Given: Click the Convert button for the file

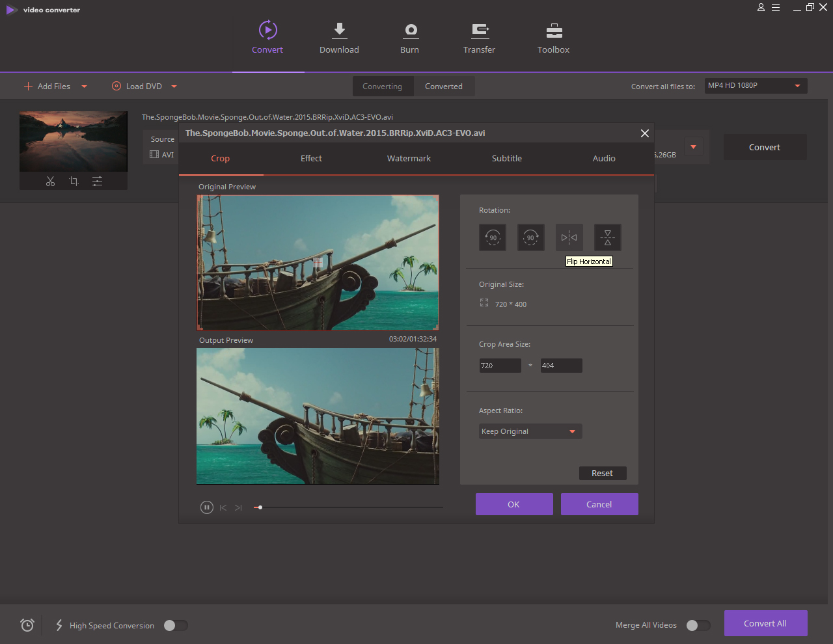Looking at the screenshot, I should 765,148.
